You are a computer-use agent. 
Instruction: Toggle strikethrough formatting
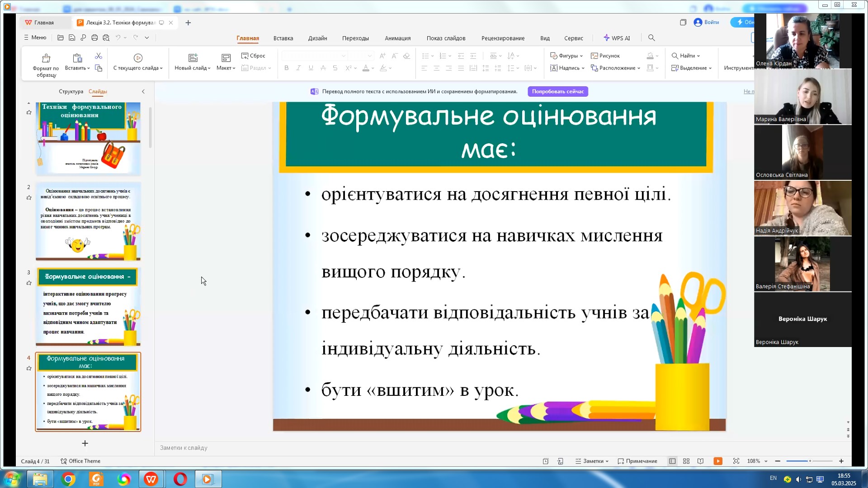coord(323,68)
